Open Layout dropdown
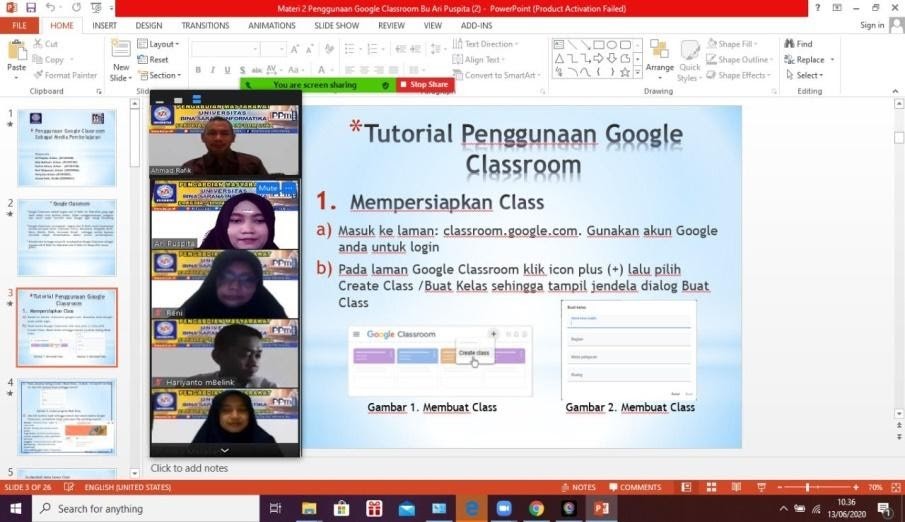Image resolution: width=905 pixels, height=522 pixels. 158,44
